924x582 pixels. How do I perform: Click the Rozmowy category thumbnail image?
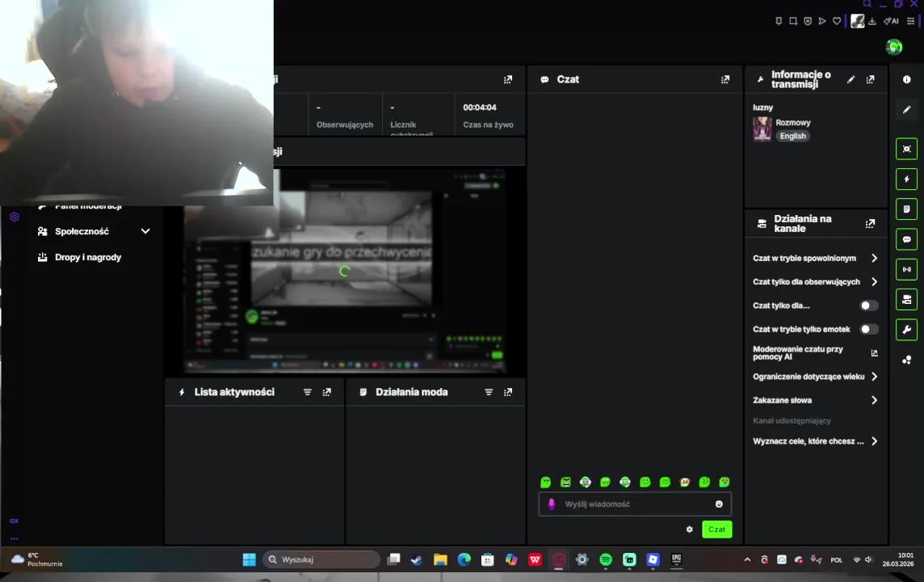(762, 129)
